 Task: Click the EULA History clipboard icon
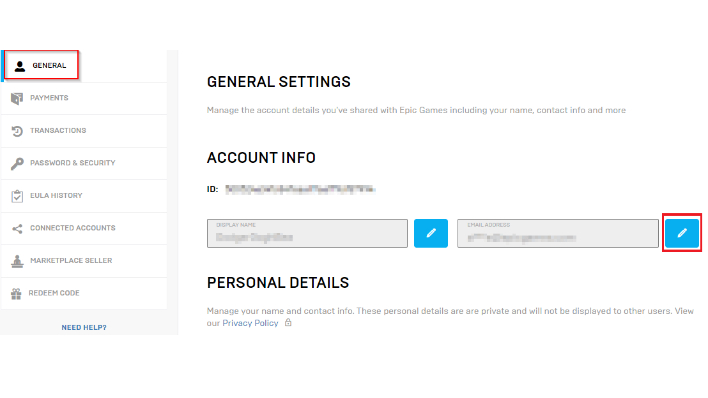tap(17, 196)
